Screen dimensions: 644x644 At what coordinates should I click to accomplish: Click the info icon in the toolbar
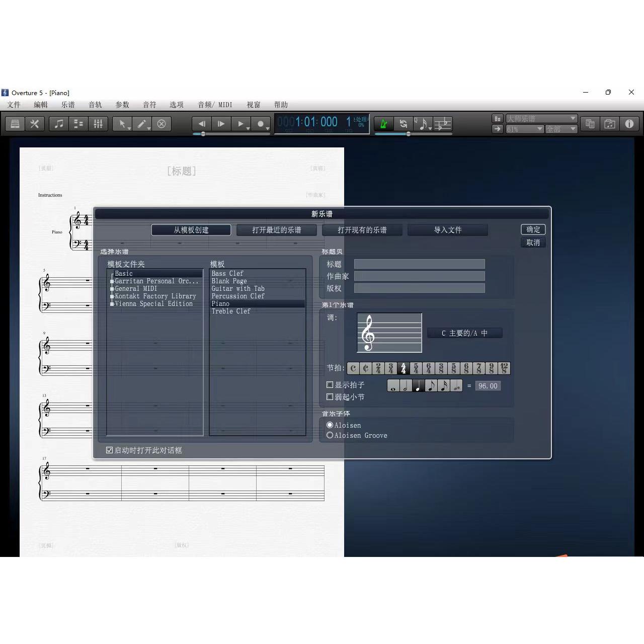coord(629,124)
